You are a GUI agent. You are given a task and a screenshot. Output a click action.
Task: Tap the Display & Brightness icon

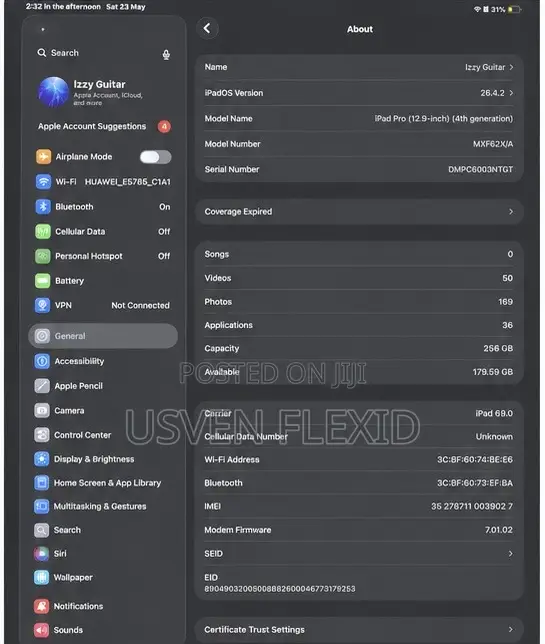pyautogui.click(x=41, y=459)
